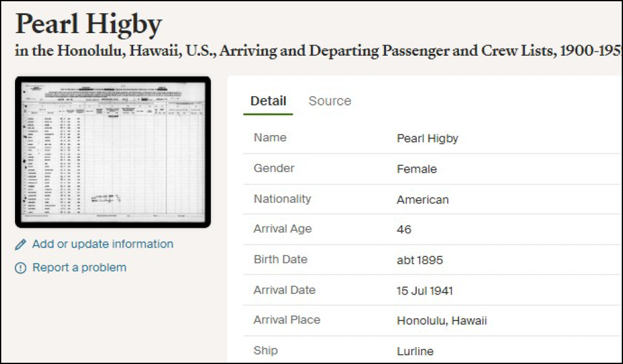Click the Name value Pearl Higby in details
The width and height of the screenshot is (623, 364).
click(x=427, y=138)
